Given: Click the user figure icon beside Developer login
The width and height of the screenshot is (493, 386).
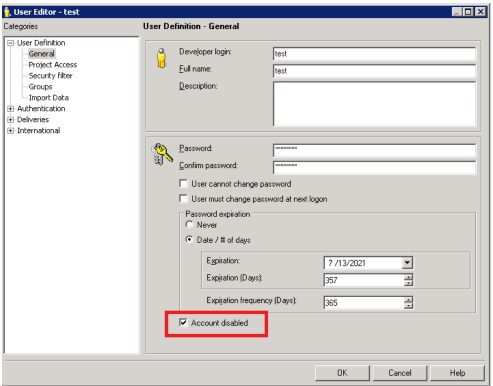Looking at the screenshot, I should click(x=162, y=58).
